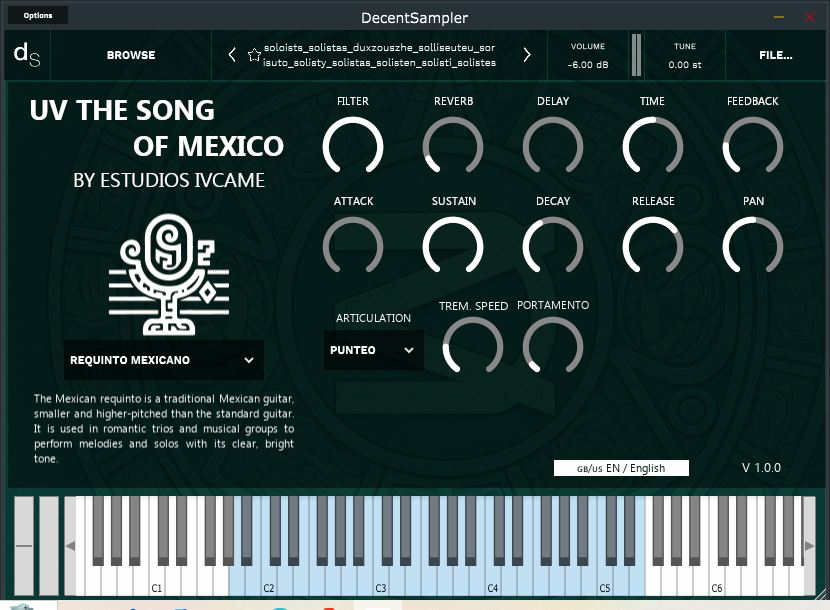The width and height of the screenshot is (830, 610).
Task: Click the FEEDBACK knob
Action: pos(753,147)
